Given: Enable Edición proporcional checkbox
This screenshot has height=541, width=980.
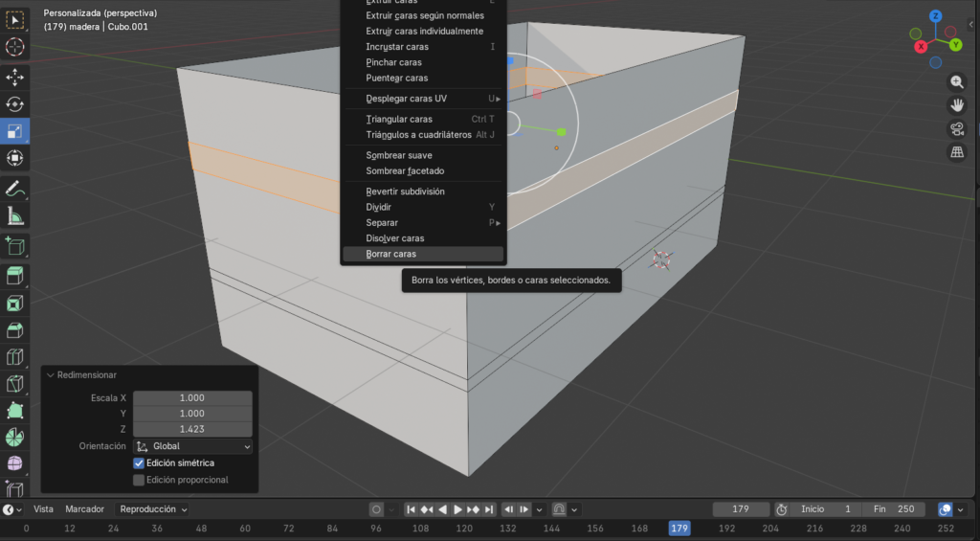Looking at the screenshot, I should (139, 480).
